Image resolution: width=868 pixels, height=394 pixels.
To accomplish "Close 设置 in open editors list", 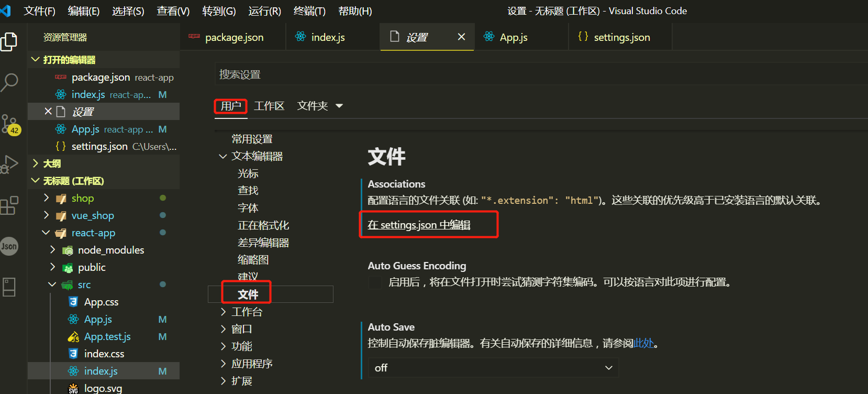I will [x=48, y=111].
